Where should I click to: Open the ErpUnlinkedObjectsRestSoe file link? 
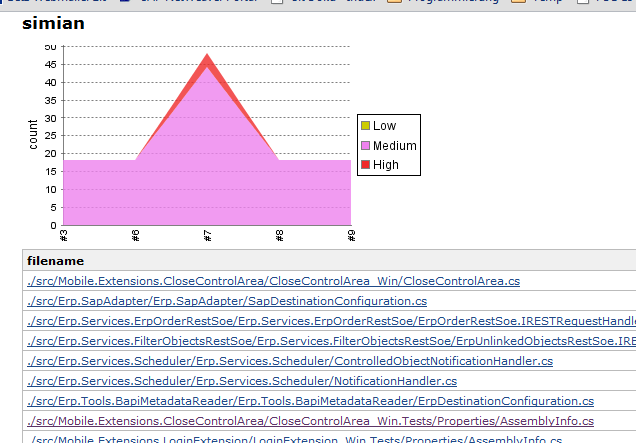pos(331,341)
